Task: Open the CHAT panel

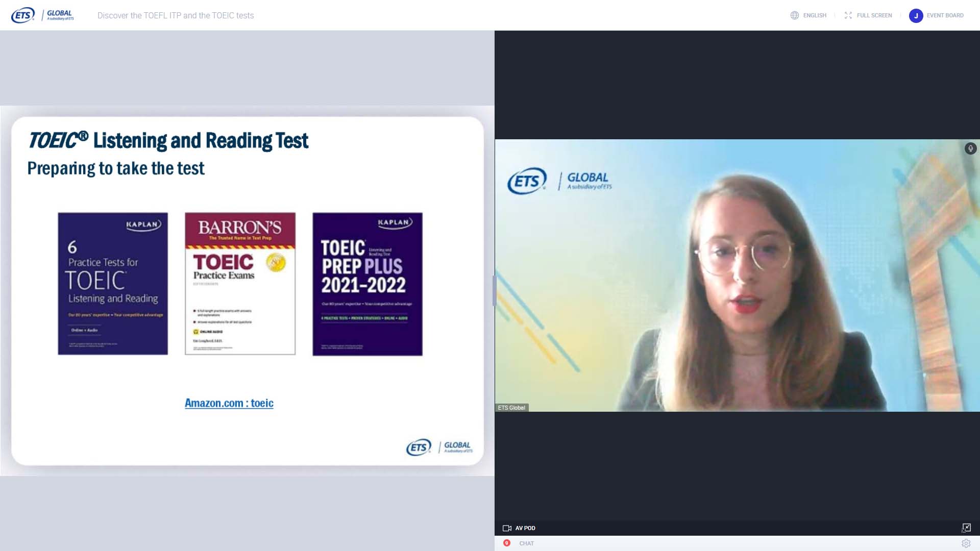Action: pos(526,543)
